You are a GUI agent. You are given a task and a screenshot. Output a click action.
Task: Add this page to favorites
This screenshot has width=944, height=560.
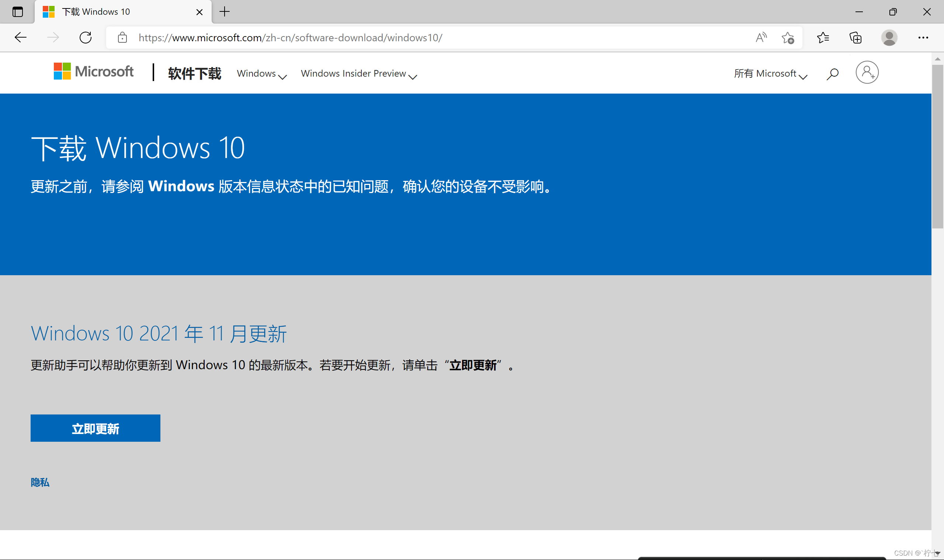788,38
